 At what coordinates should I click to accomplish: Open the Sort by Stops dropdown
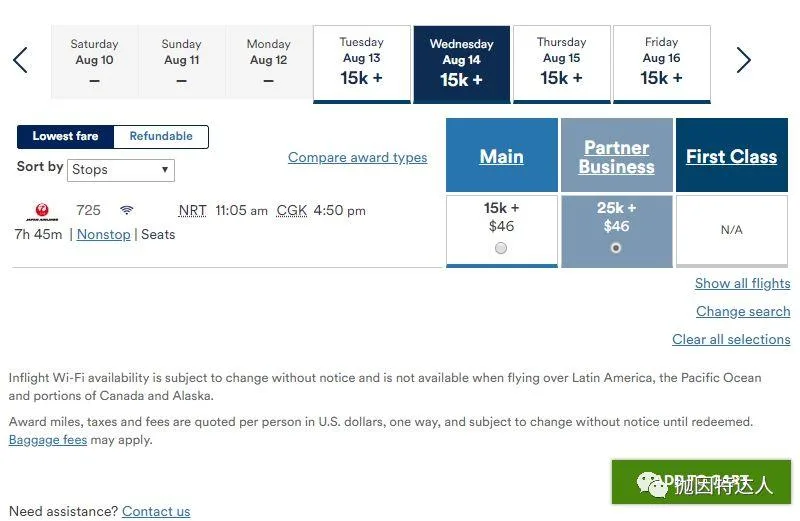121,170
